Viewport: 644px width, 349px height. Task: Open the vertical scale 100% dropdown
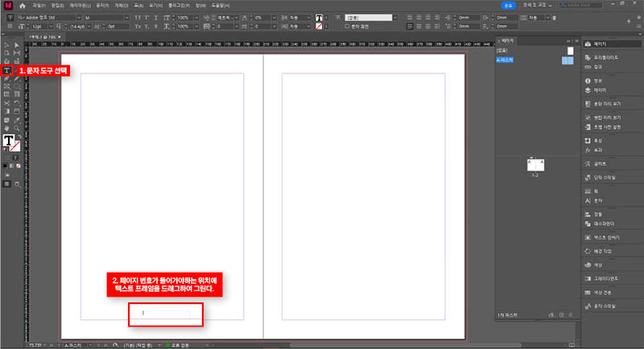coord(196,18)
